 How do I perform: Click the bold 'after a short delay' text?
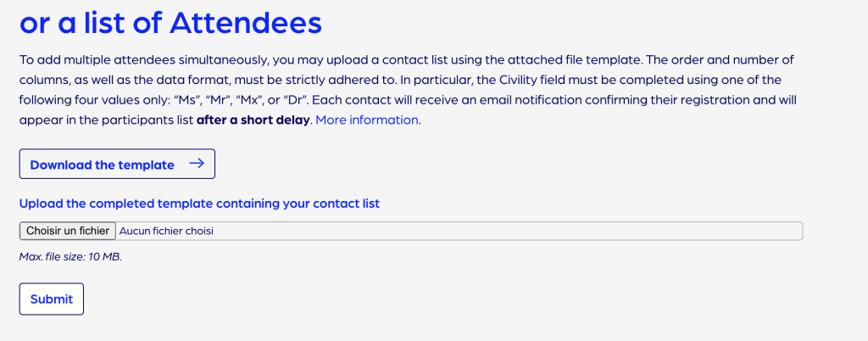(253, 120)
